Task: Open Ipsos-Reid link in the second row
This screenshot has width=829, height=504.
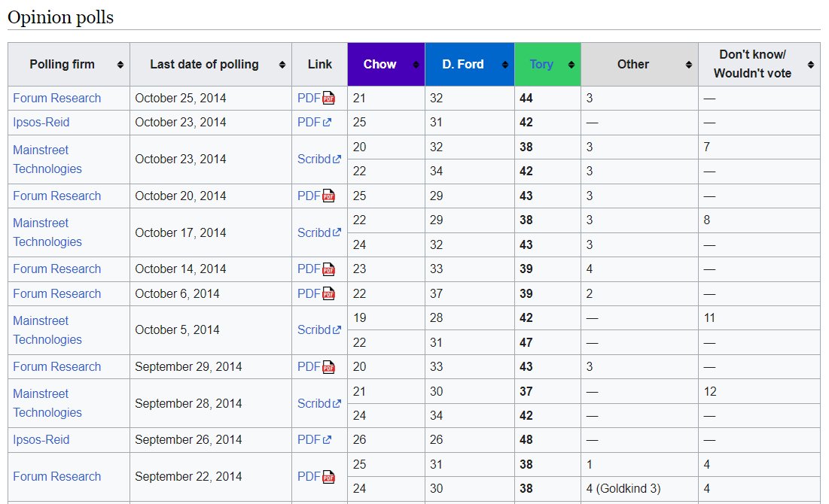Action: pyautogui.click(x=41, y=123)
